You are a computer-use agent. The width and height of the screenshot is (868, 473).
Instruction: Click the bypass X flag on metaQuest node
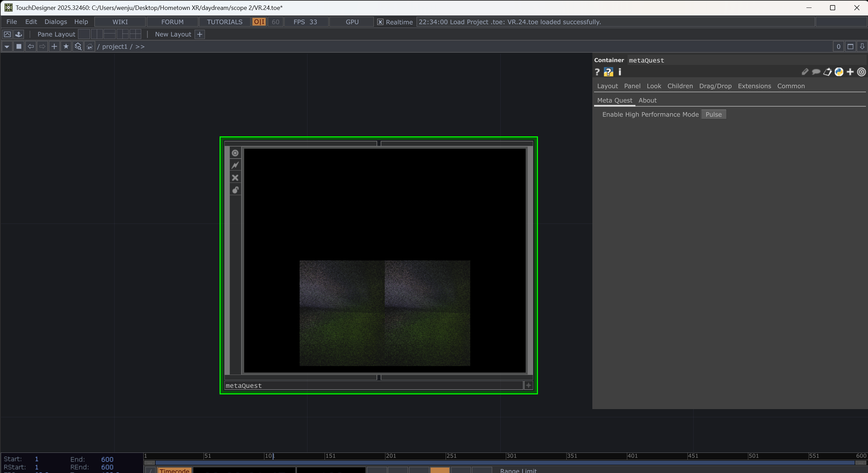[235, 178]
